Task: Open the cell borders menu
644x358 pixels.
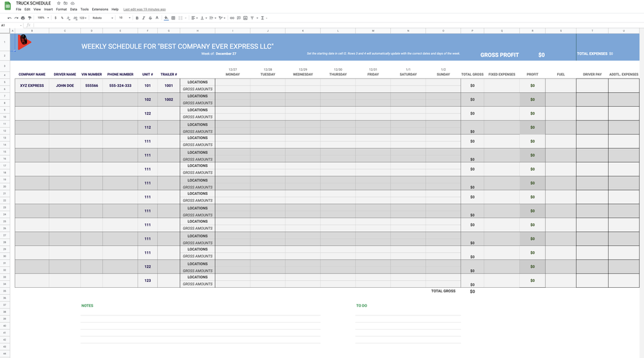Action: [173, 18]
